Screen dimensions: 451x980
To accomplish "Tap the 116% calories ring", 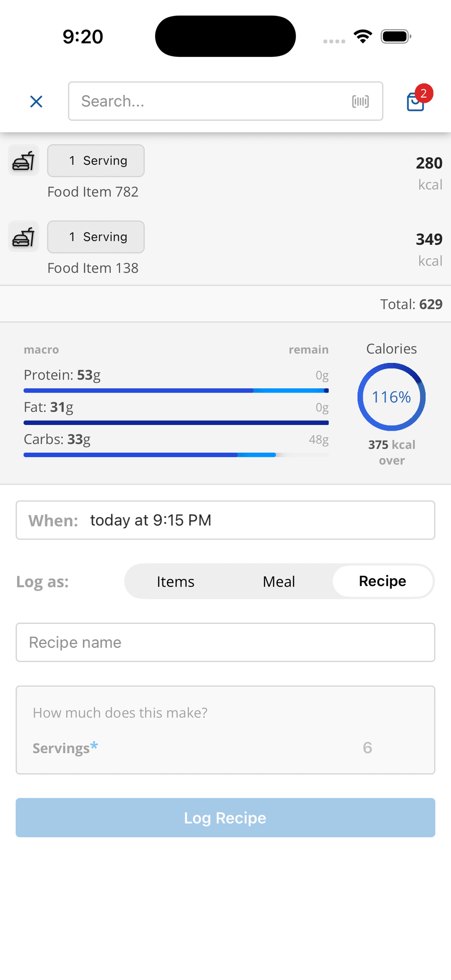I will pos(391,397).
